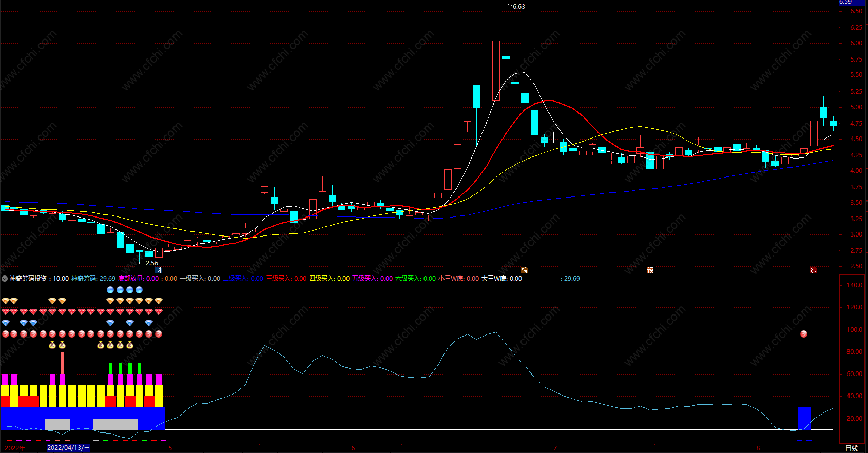Select the 二级买入 indicator label
This screenshot has height=453, width=868.
[x=243, y=279]
